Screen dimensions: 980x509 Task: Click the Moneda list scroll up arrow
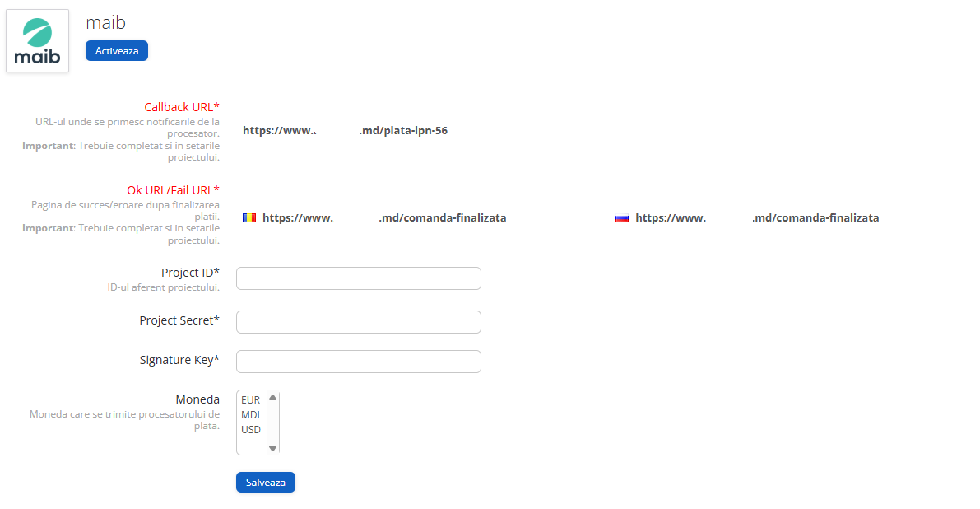tap(273, 398)
